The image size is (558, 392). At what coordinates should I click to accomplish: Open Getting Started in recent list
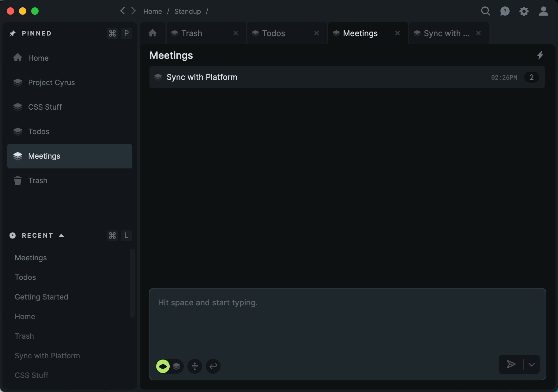(x=41, y=297)
